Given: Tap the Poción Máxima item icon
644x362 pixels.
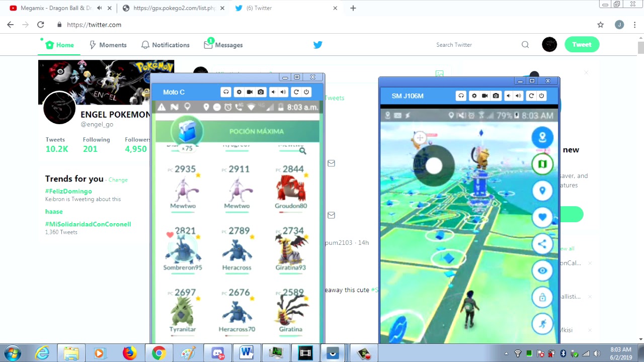Looking at the screenshot, I should pos(187,131).
